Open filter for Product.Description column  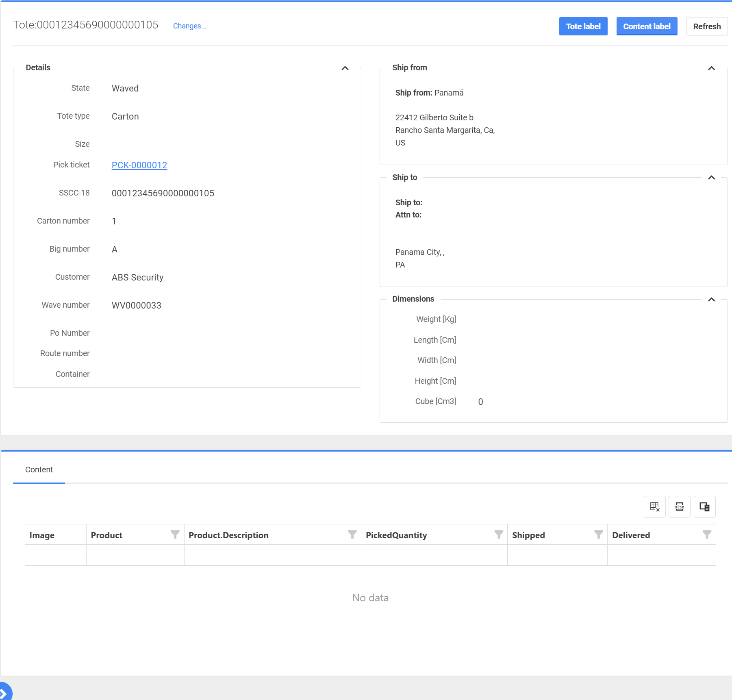352,535
